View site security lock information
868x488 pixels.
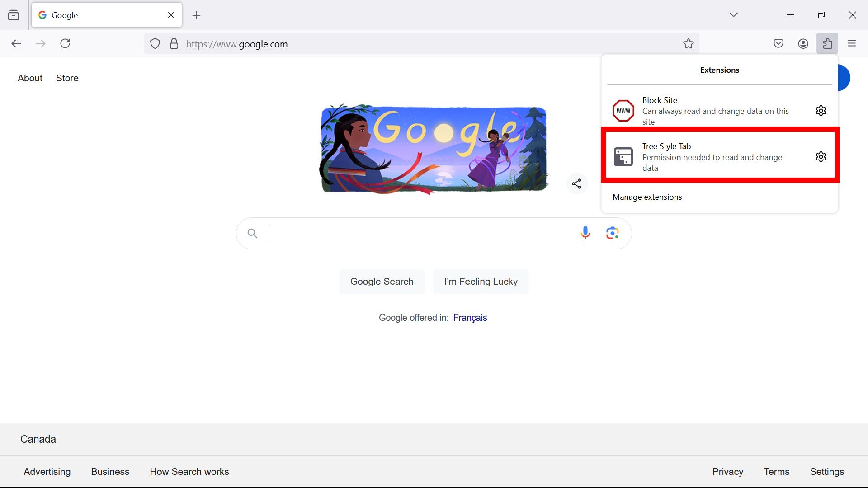[174, 44]
